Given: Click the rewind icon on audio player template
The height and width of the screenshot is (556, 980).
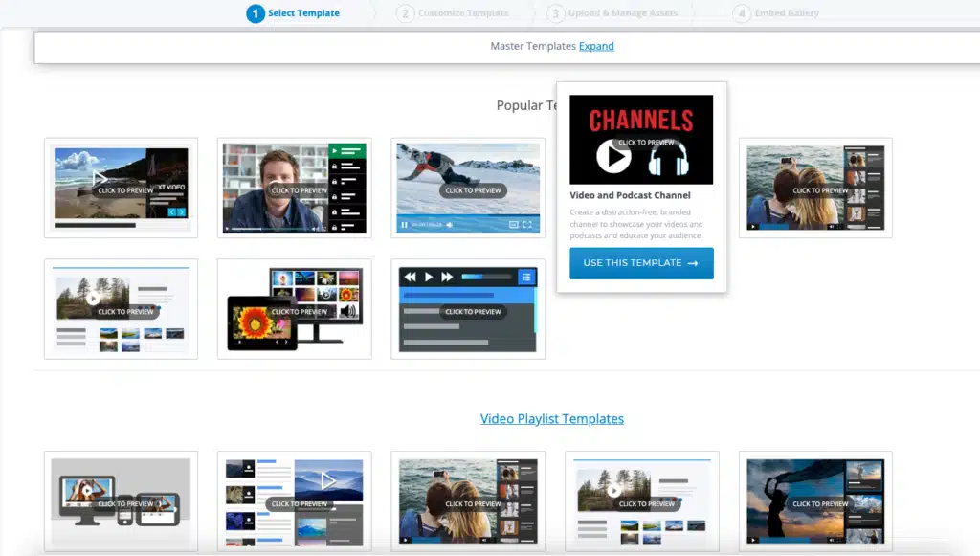Looking at the screenshot, I should 410,277.
